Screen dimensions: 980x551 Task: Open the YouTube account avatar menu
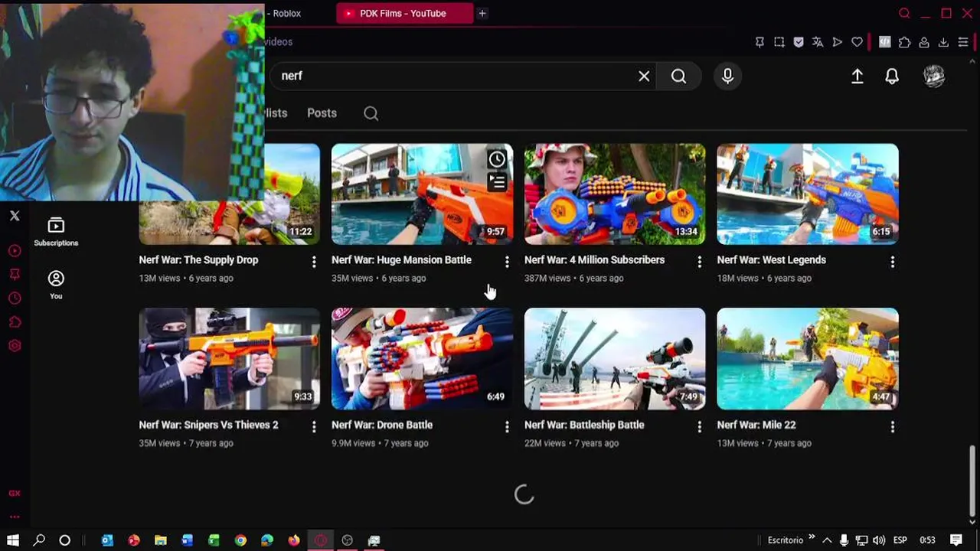934,76
